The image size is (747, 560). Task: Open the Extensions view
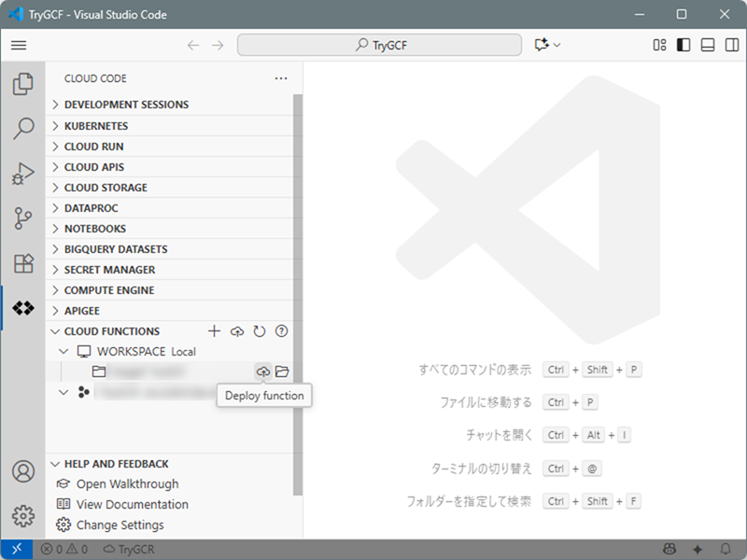click(22, 263)
